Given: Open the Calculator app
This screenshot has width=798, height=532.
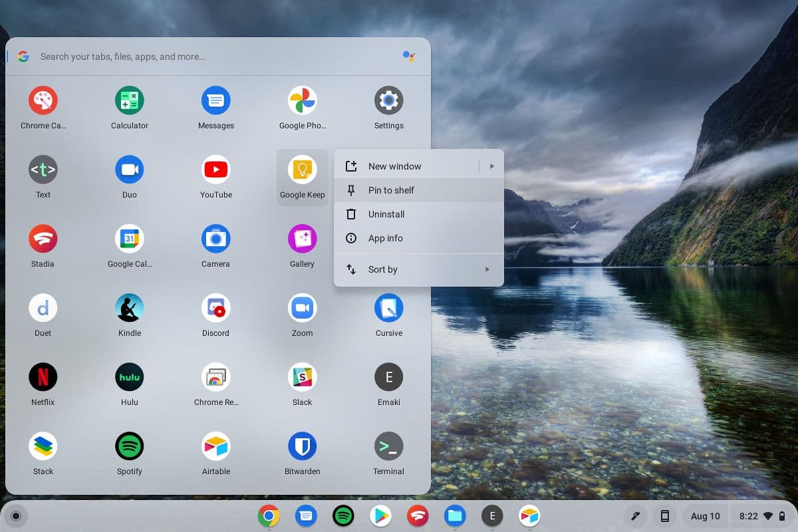Looking at the screenshot, I should point(129,106).
